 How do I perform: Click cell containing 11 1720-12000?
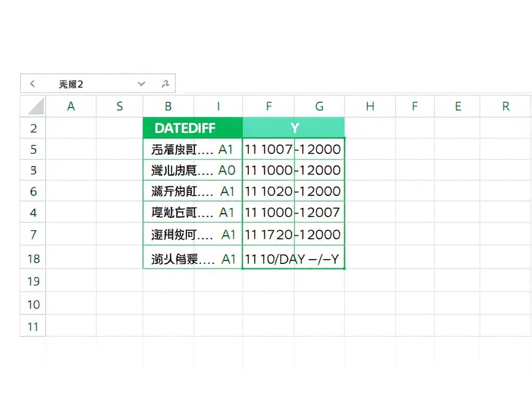tap(294, 234)
